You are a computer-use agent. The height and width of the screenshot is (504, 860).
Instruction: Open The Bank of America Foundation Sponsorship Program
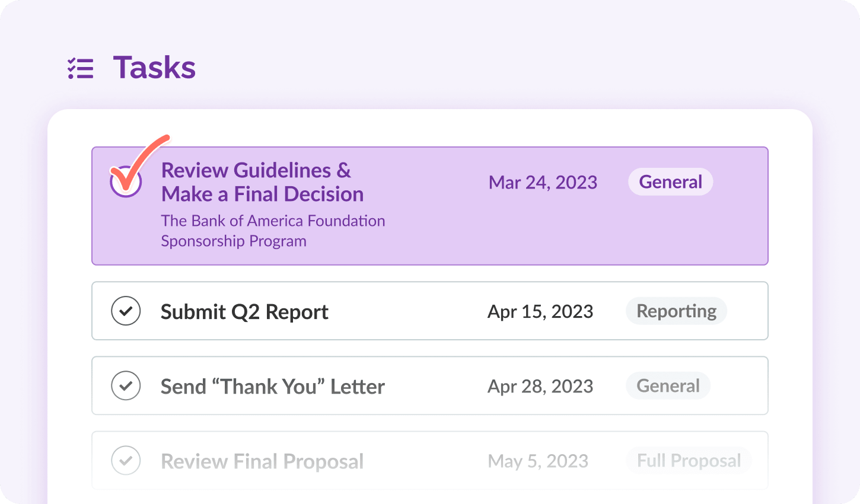[x=273, y=231]
